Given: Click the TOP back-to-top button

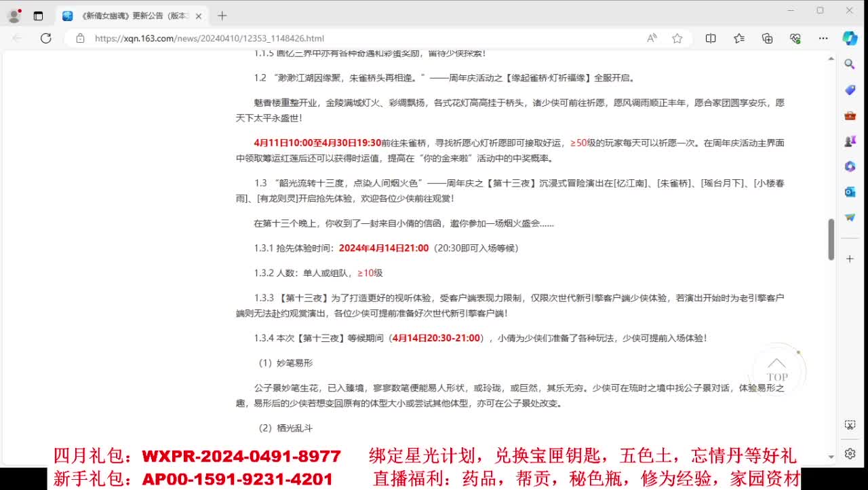Looking at the screenshot, I should (x=776, y=371).
